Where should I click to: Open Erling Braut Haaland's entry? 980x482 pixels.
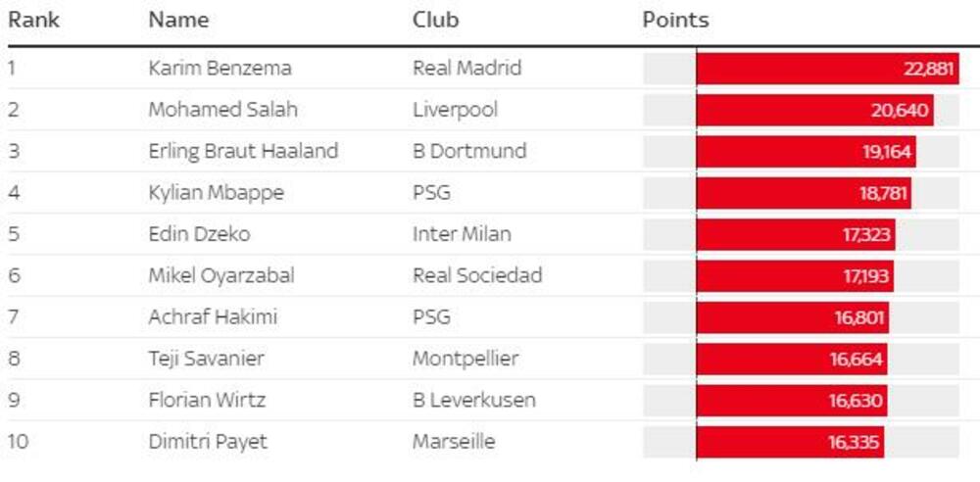[x=243, y=151]
